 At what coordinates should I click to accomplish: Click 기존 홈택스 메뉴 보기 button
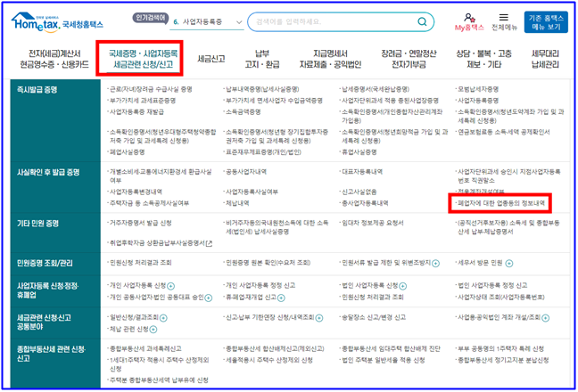tap(546, 22)
